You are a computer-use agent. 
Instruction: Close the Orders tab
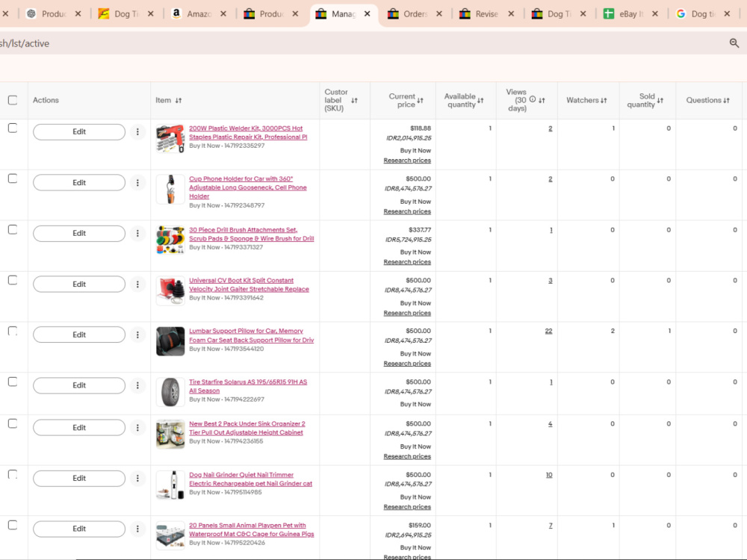(x=439, y=13)
